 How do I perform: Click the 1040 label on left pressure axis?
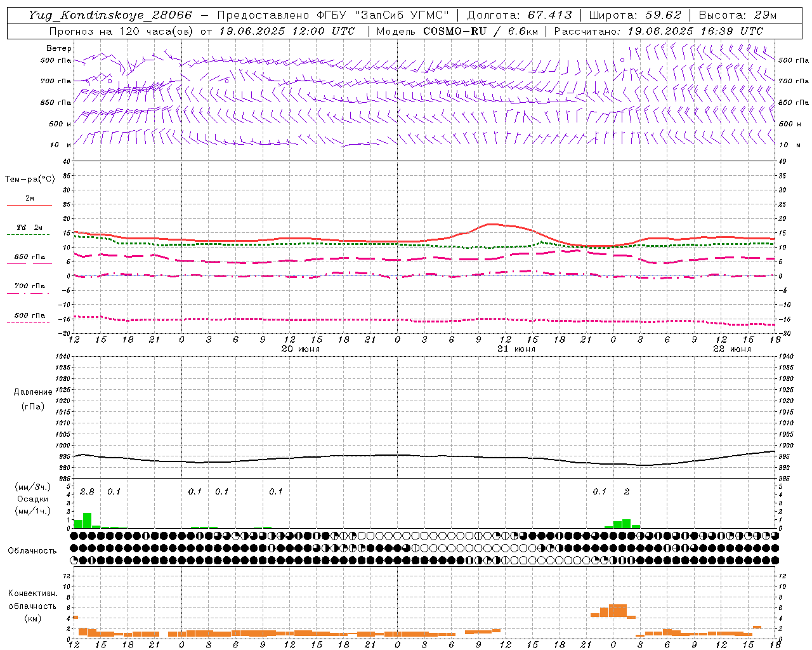[x=63, y=357]
